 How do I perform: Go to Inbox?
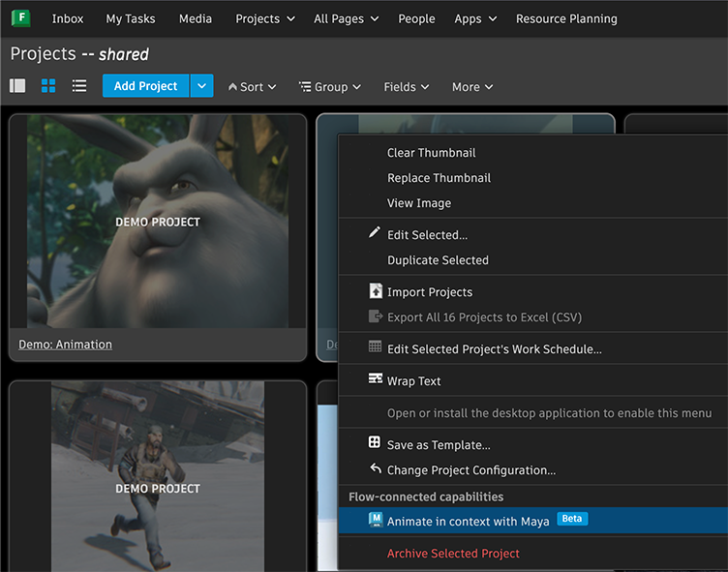pos(68,18)
